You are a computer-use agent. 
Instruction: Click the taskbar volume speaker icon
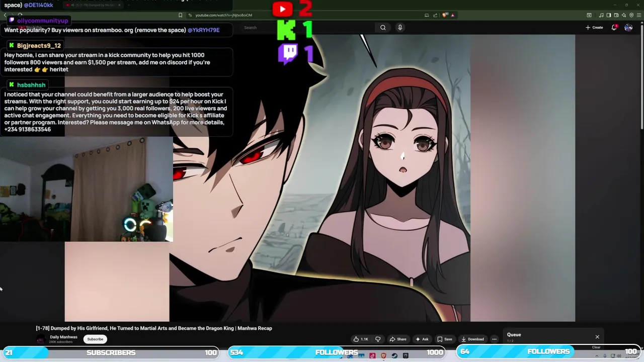[619, 356]
